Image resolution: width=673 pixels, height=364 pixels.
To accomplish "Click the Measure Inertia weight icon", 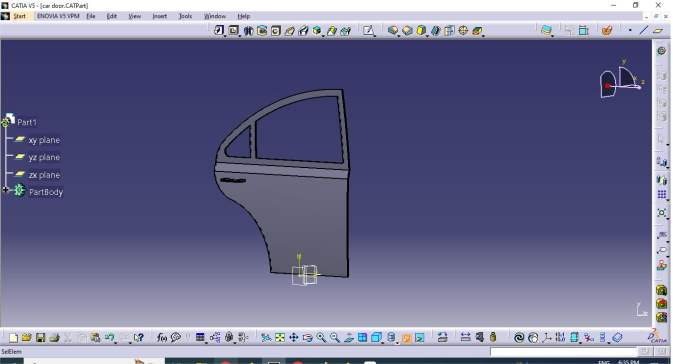I will (493, 338).
